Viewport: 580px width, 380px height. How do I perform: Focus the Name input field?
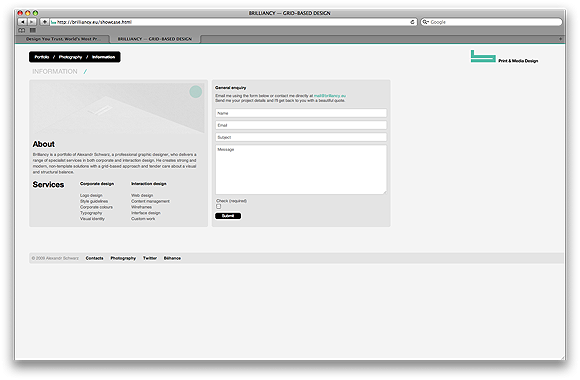(301, 113)
